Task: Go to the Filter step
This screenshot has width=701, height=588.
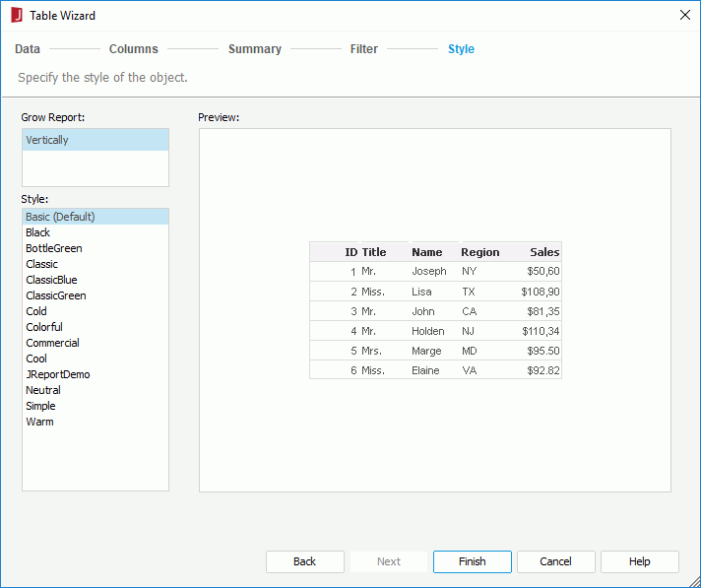Action: pyautogui.click(x=364, y=48)
